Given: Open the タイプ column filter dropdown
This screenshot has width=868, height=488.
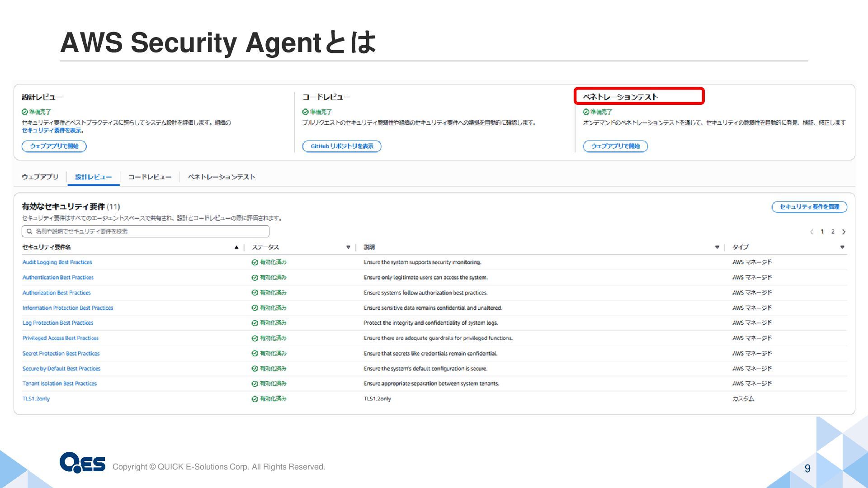Looking at the screenshot, I should click(x=842, y=247).
